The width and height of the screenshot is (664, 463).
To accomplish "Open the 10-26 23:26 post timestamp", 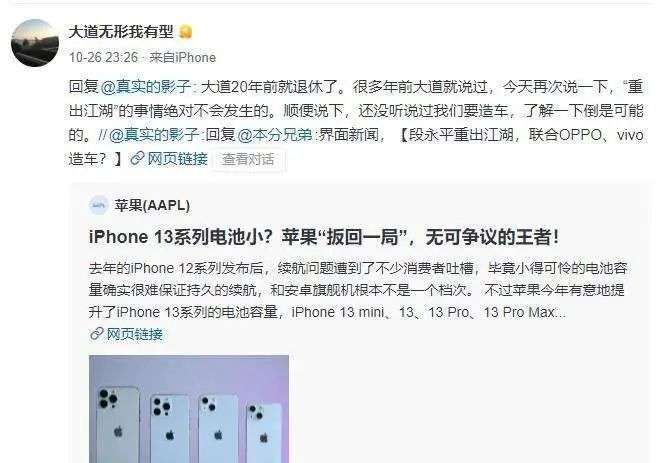I will (103, 57).
